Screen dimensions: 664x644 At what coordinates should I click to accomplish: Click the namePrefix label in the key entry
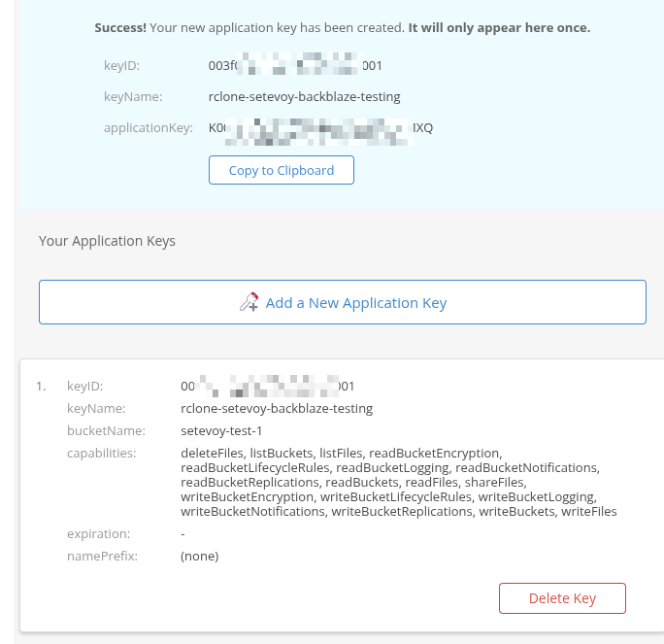102,557
